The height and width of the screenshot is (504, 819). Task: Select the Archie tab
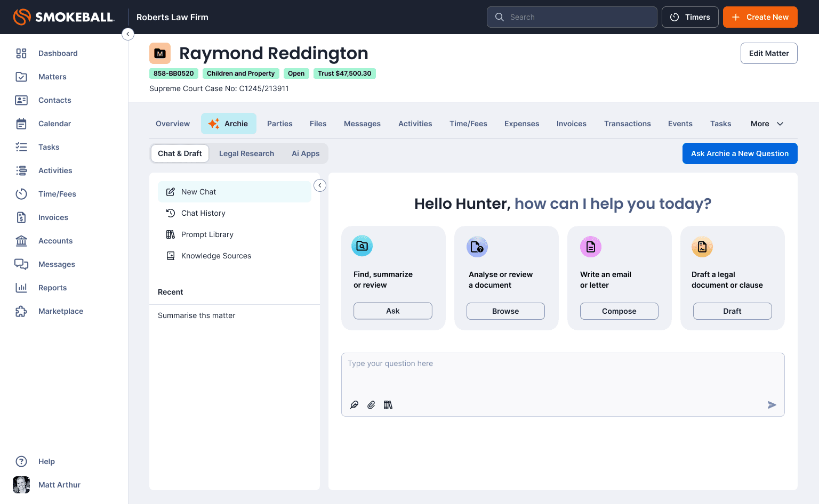pyautogui.click(x=229, y=124)
